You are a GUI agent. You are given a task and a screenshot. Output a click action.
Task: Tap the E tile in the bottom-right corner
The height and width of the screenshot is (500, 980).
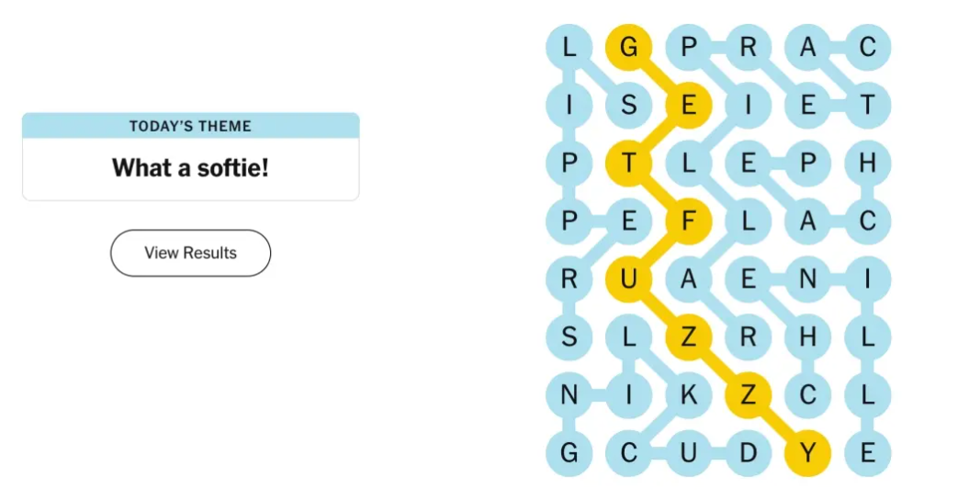coord(868,452)
